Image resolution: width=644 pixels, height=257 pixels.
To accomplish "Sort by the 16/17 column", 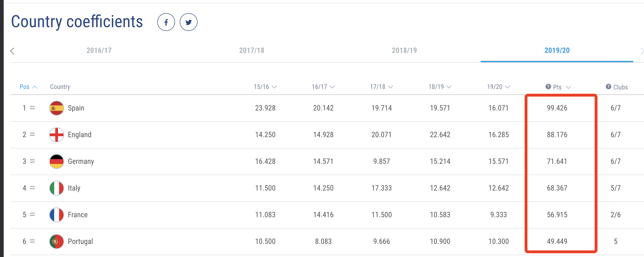I will pyautogui.click(x=323, y=87).
